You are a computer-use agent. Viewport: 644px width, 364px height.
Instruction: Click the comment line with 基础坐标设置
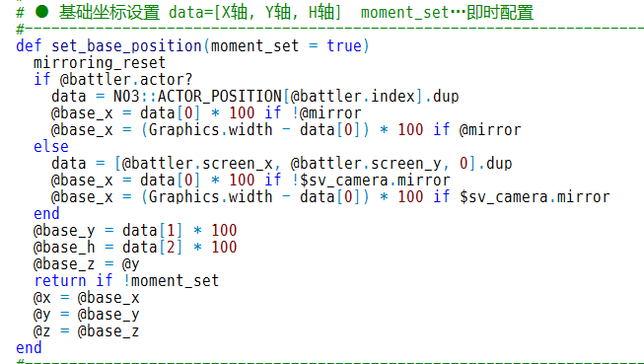tap(275, 12)
